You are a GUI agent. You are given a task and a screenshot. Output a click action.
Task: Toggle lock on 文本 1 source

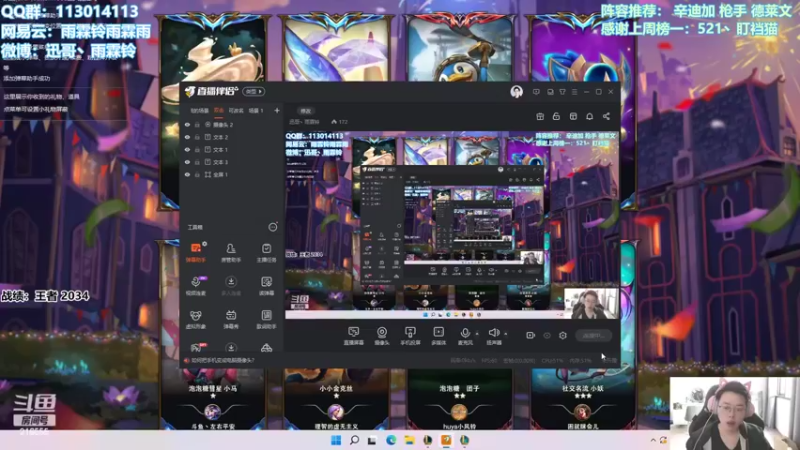click(197, 149)
